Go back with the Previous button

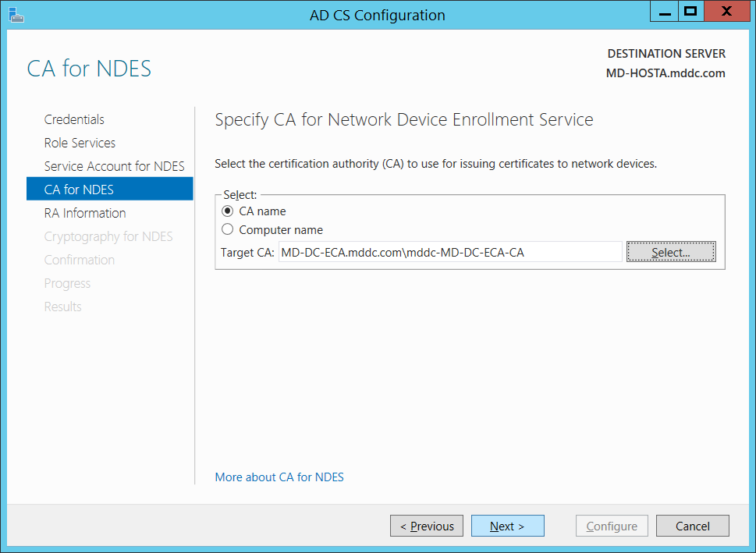(427, 526)
